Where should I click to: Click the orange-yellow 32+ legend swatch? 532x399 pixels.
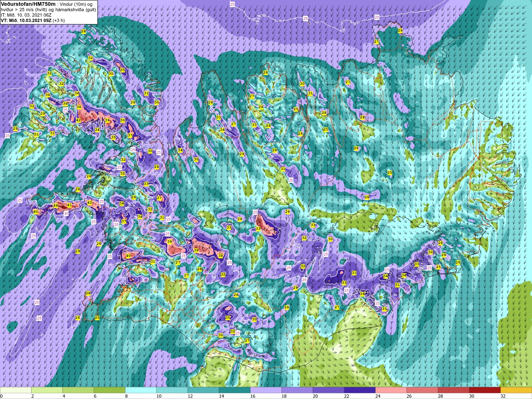pyautogui.click(x=516, y=390)
